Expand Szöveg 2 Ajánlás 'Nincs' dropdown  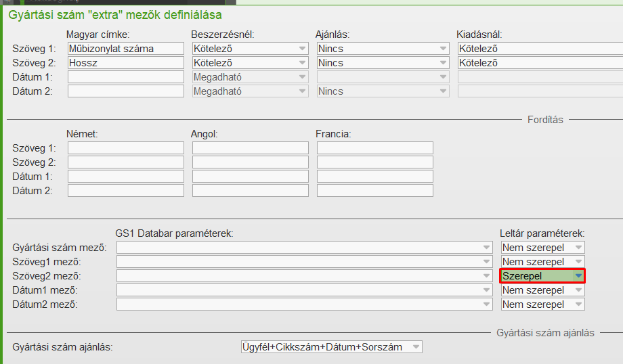point(383,63)
